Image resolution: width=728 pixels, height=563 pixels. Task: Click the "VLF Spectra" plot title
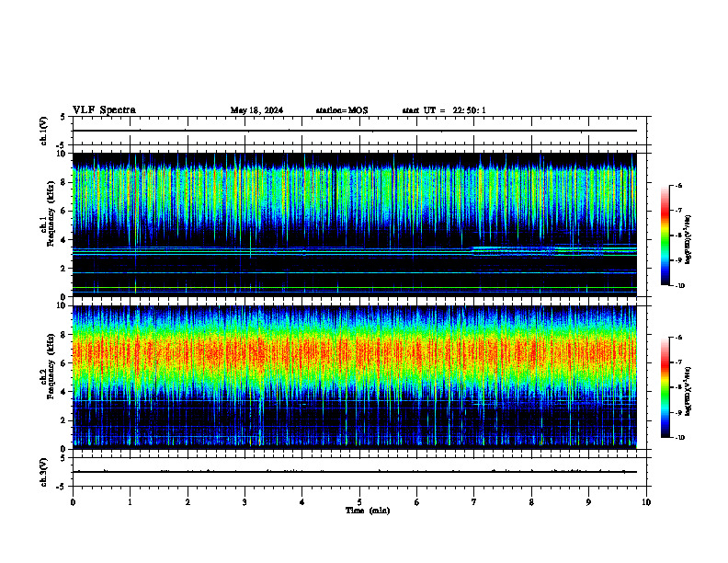(104, 110)
